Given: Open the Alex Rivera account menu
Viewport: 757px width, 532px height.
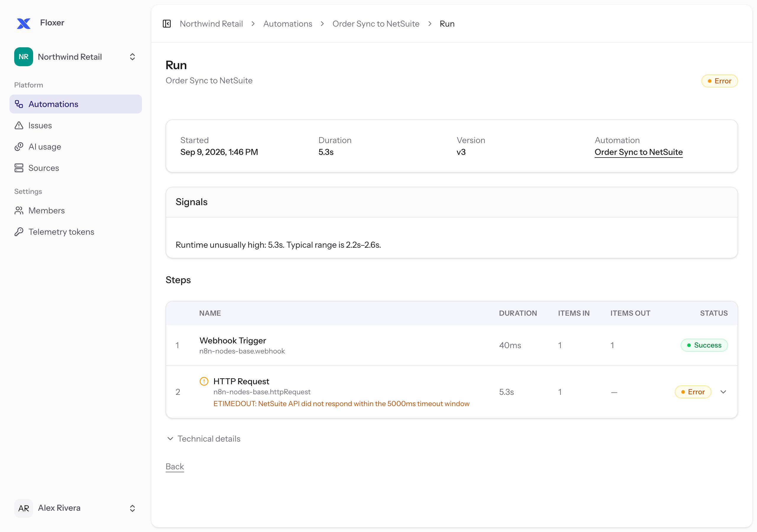Looking at the screenshot, I should point(76,508).
